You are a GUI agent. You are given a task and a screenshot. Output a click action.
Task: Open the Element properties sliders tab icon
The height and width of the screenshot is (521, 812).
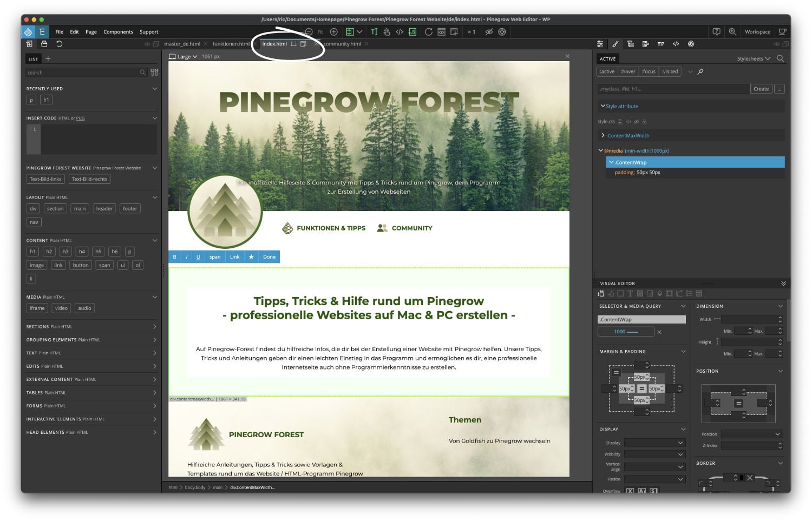(600, 44)
